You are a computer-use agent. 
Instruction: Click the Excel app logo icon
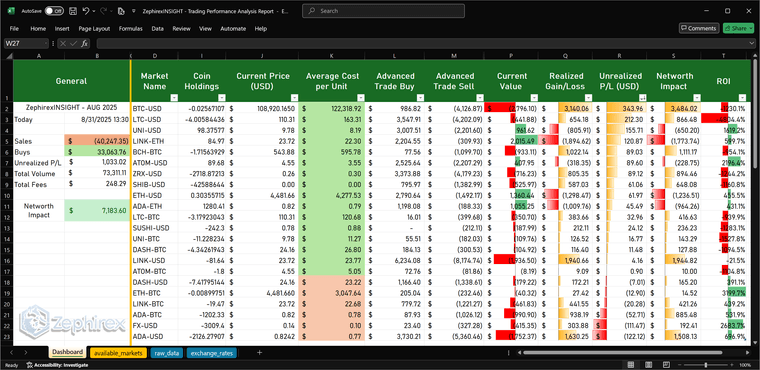[x=11, y=11]
